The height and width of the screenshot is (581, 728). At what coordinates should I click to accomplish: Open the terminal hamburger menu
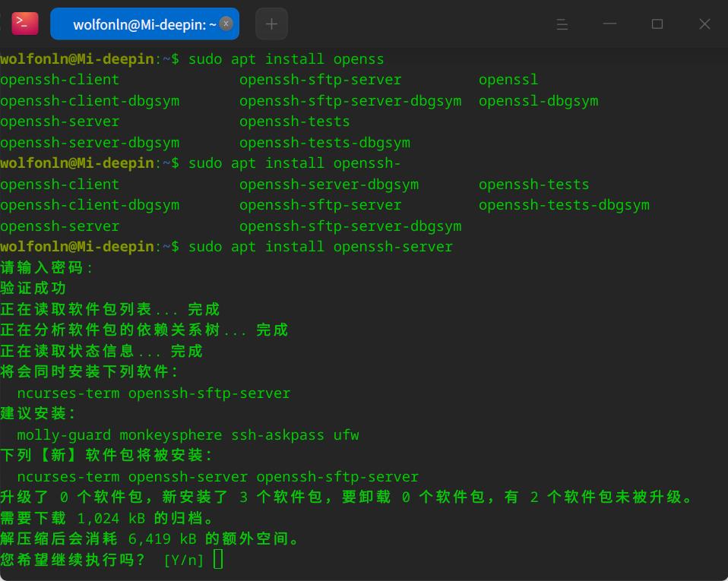pyautogui.click(x=562, y=24)
